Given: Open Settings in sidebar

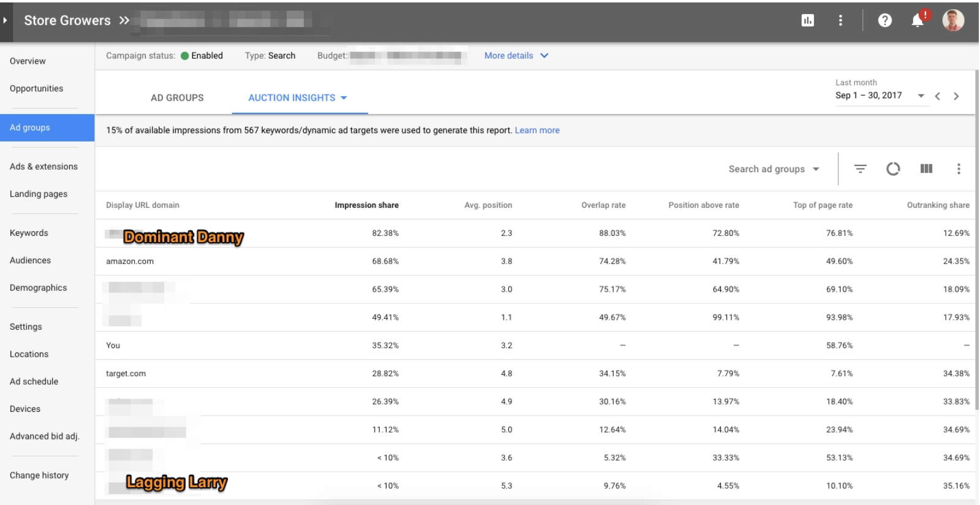Looking at the screenshot, I should (26, 327).
